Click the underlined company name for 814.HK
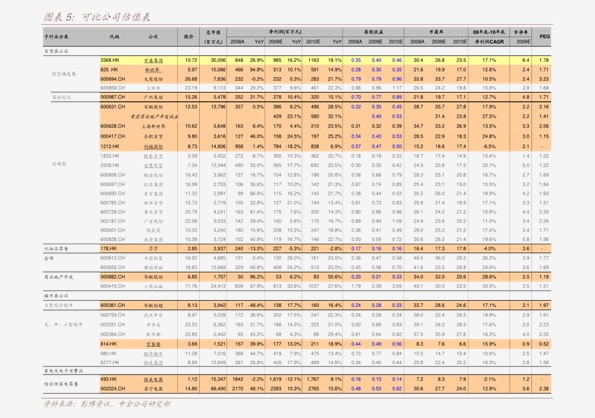 tap(153, 344)
